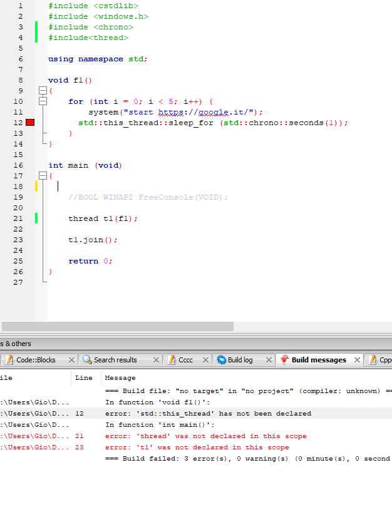Image resolution: width=392 pixels, height=532 pixels.
Task: Collapse the f1 function body fold on line 9
Action: pos(43,91)
